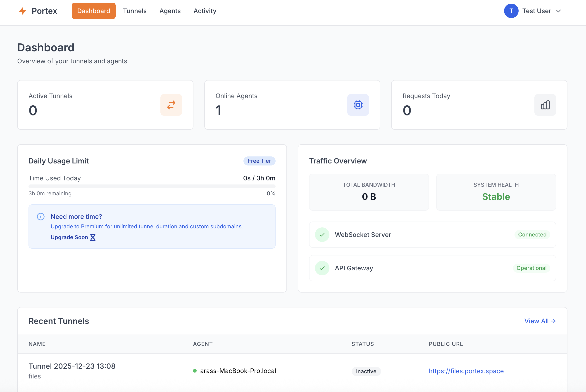Open the Activity page
This screenshot has width=586, height=392.
(x=205, y=11)
